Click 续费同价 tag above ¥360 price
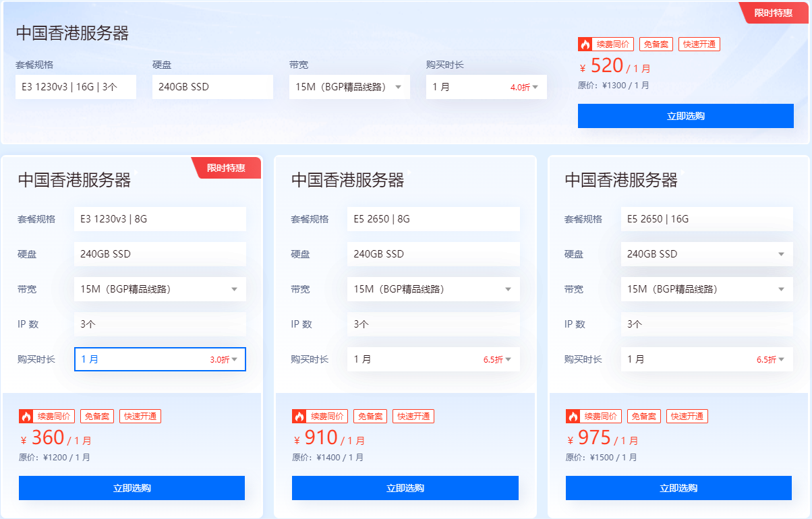Viewport: 812px width, 519px height. [54, 417]
